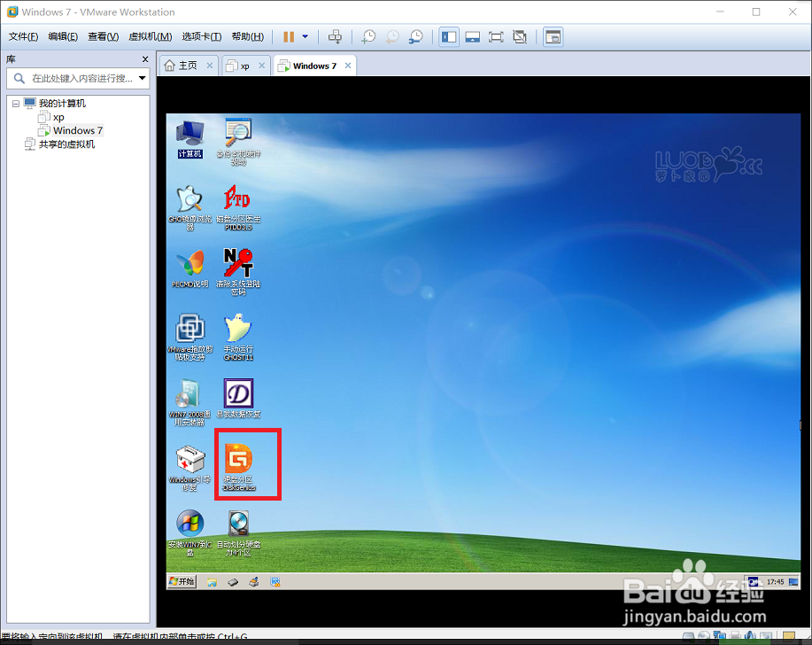The width and height of the screenshot is (812, 645).
Task: Open the 帮助(H) menu
Action: (248, 37)
